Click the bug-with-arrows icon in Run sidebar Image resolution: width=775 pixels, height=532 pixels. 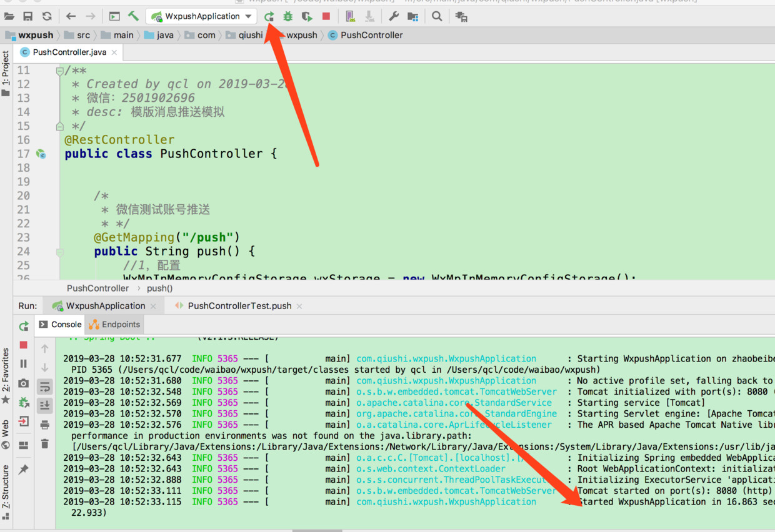coord(24,402)
